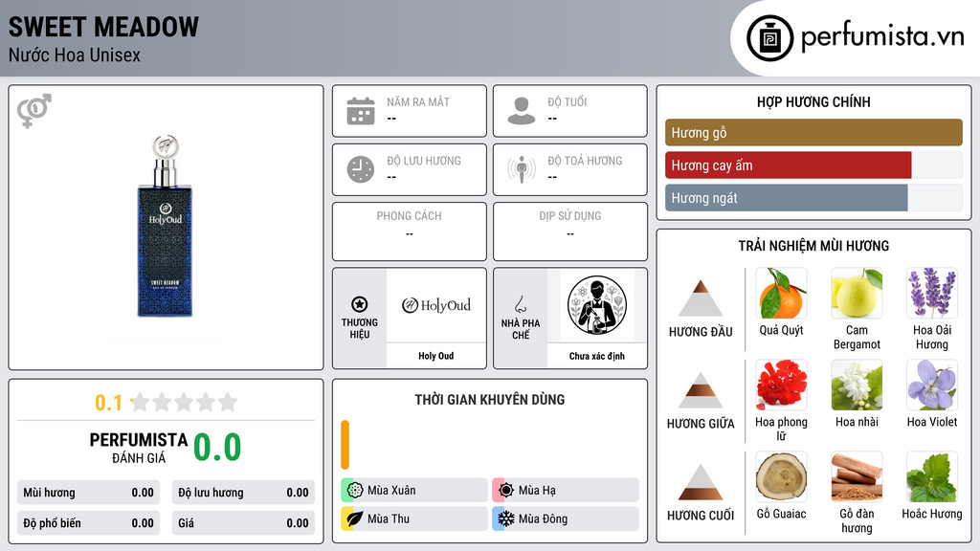
Task: Click the spring flower icon for Mùa Xuân
Action: (354, 491)
